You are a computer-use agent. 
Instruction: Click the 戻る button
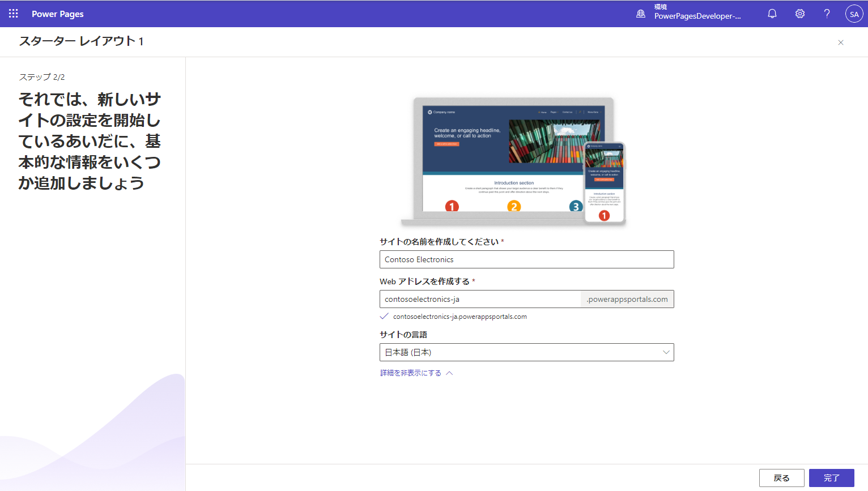781,478
